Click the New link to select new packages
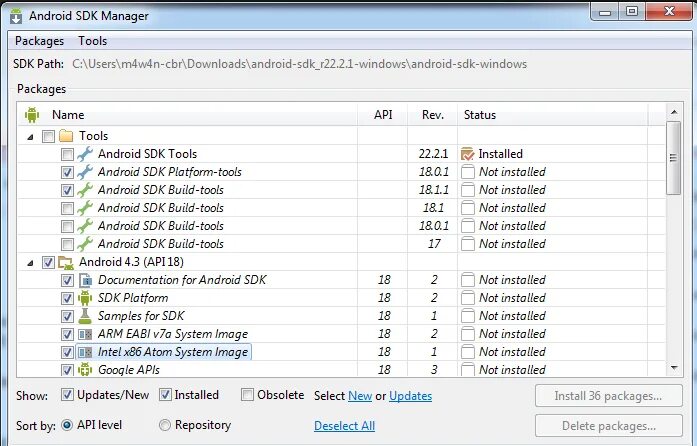 coord(360,396)
